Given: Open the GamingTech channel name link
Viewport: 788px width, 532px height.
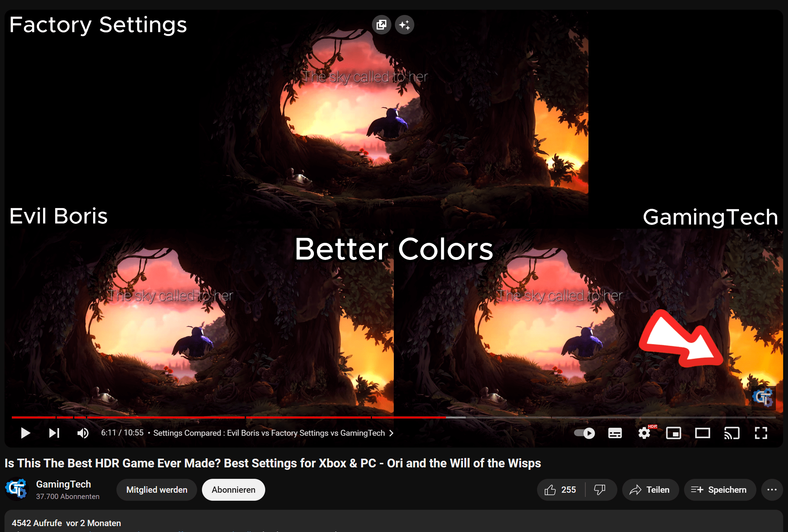Looking at the screenshot, I should 63,484.
